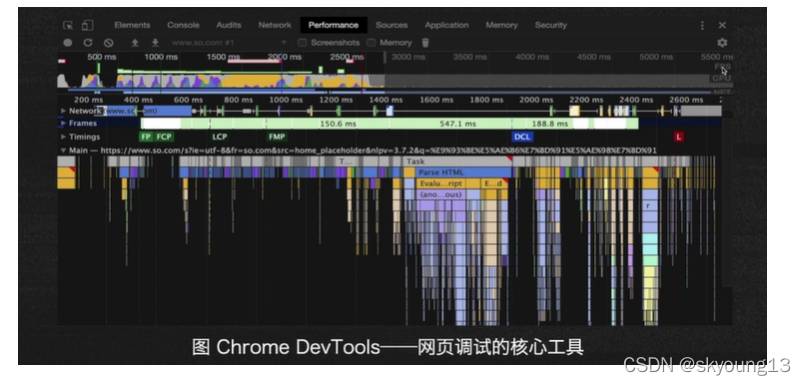Expand the Network track
The width and height of the screenshot is (806, 385).
63,111
